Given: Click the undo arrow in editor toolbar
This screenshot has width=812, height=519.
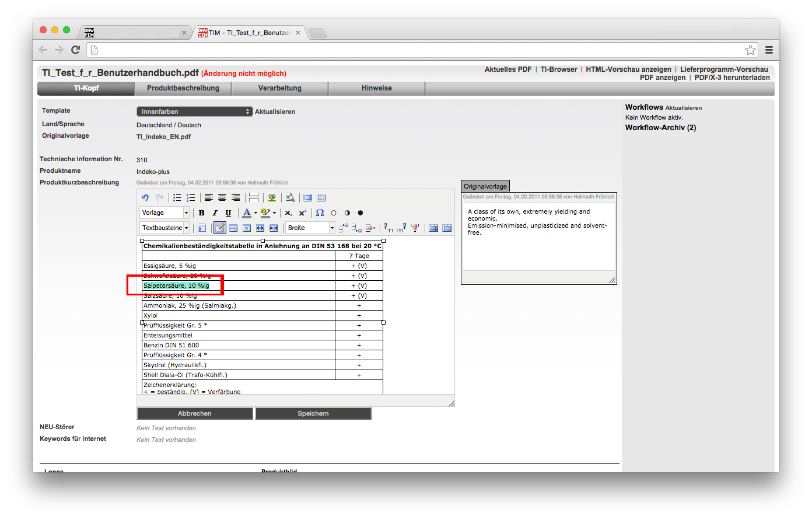Looking at the screenshot, I should click(145, 198).
